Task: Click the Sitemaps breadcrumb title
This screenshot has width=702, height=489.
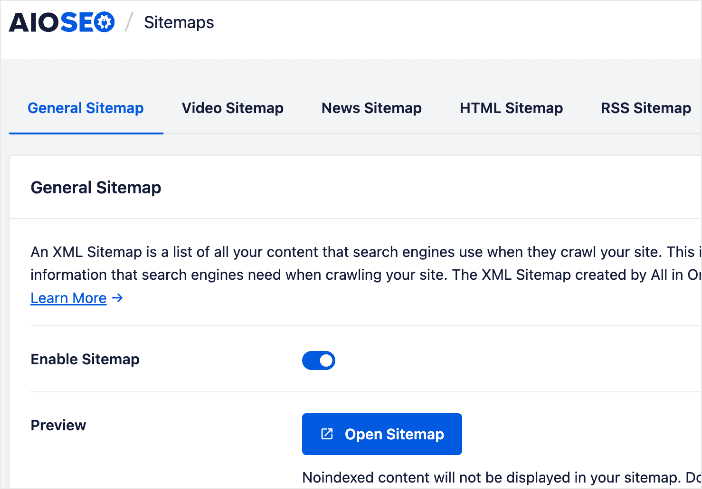Action: click(x=179, y=22)
